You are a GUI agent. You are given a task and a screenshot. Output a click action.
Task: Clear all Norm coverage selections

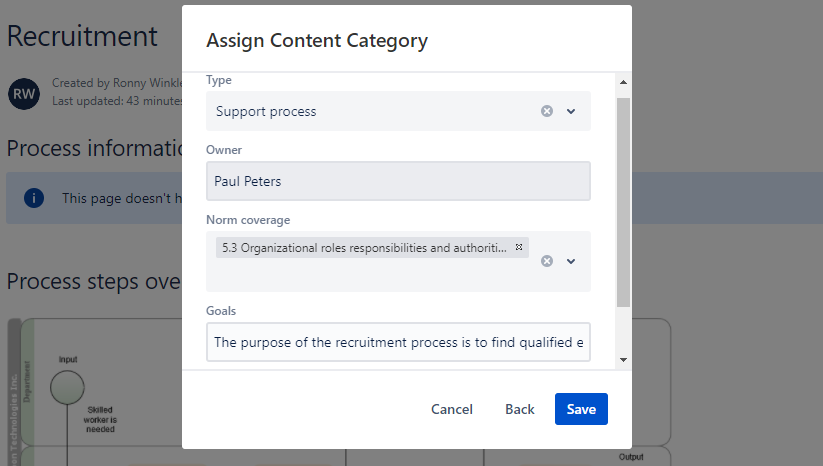coord(547,261)
